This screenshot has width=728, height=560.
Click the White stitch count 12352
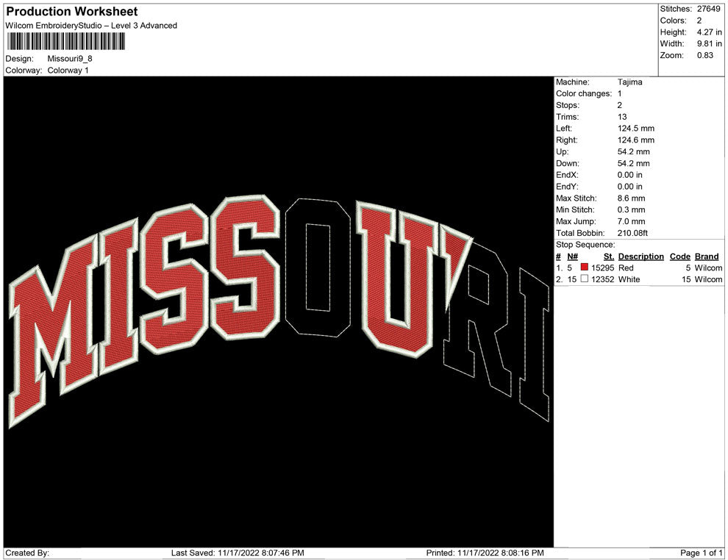602,279
